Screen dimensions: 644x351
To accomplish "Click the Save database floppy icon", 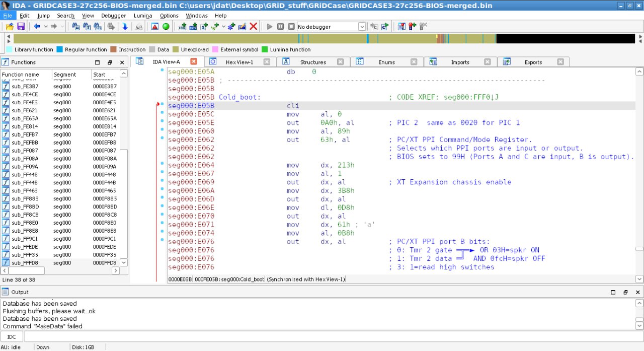I will 21,26.
